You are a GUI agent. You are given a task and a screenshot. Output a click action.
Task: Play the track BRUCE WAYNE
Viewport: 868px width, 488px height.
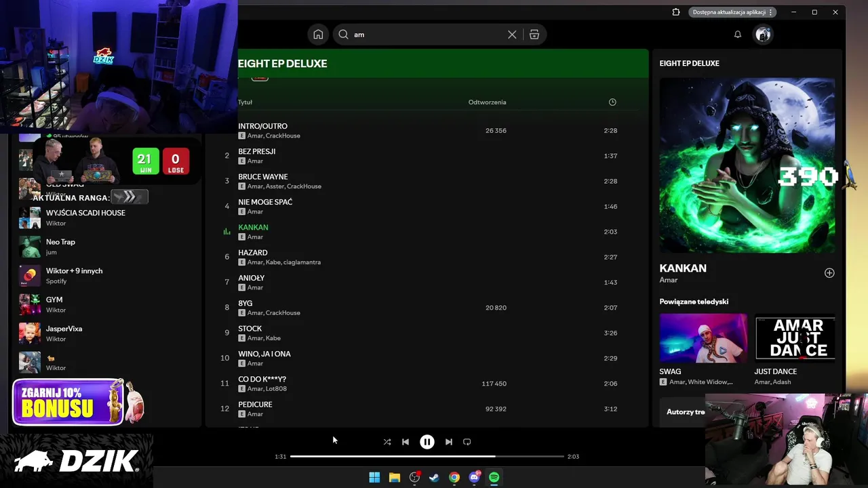262,177
